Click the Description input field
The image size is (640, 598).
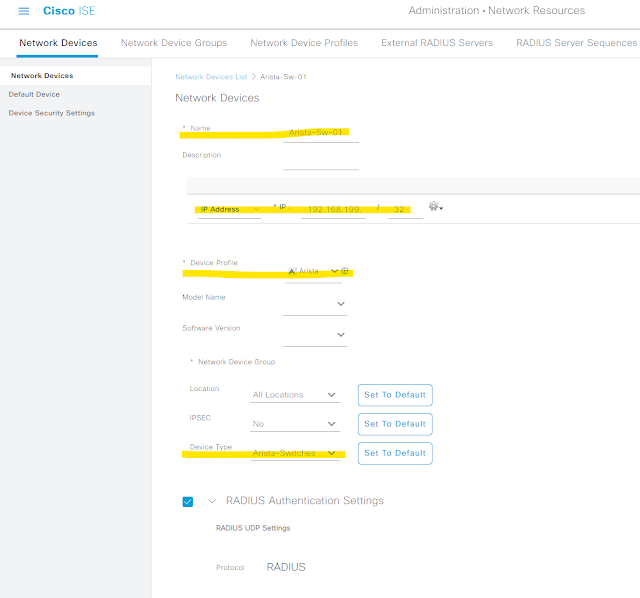(x=321, y=162)
